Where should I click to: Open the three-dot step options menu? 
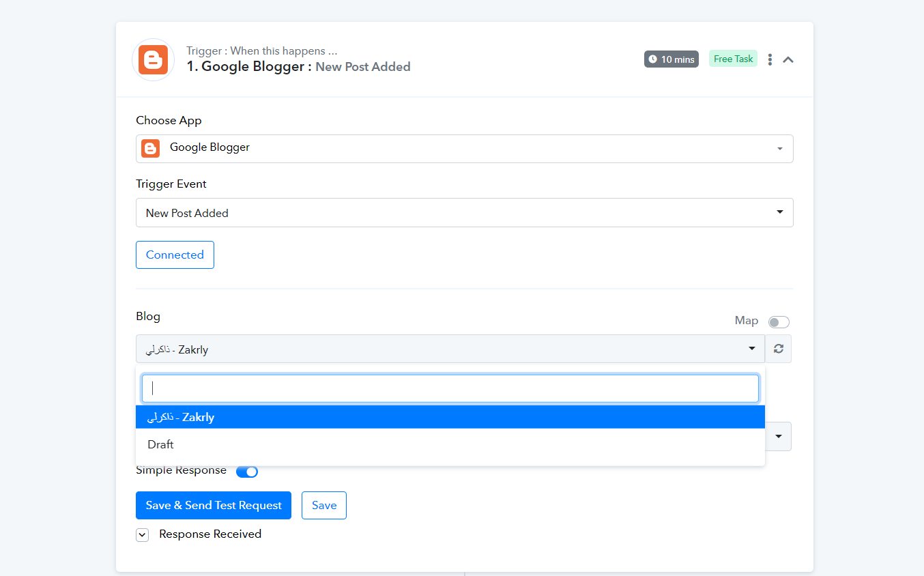[x=770, y=59]
